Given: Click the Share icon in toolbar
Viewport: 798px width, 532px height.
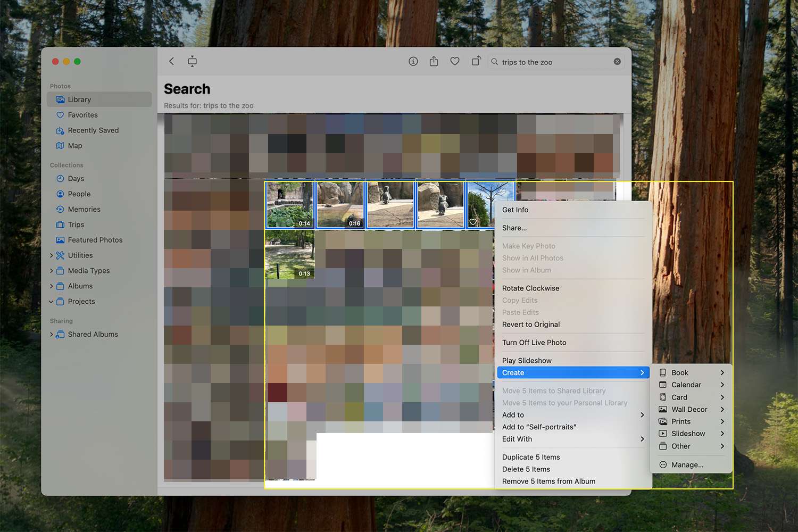Looking at the screenshot, I should coord(434,62).
